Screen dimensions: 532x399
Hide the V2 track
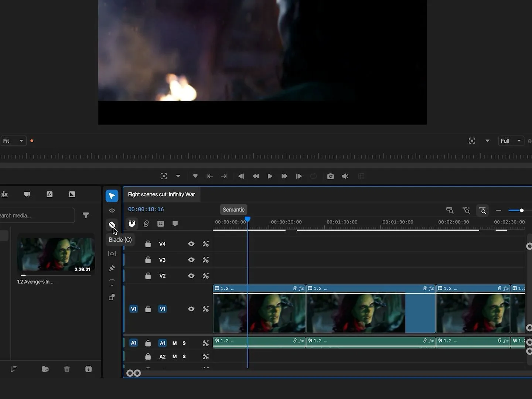coord(191,276)
